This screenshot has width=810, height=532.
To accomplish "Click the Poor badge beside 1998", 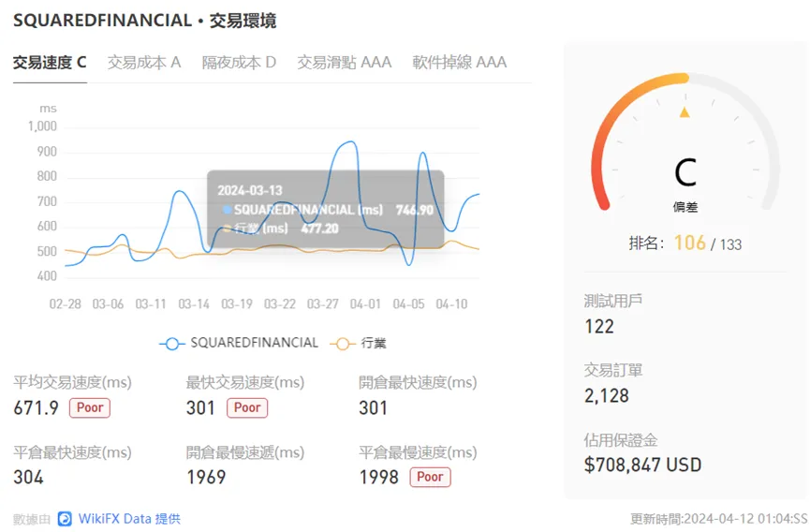I will 430,477.
